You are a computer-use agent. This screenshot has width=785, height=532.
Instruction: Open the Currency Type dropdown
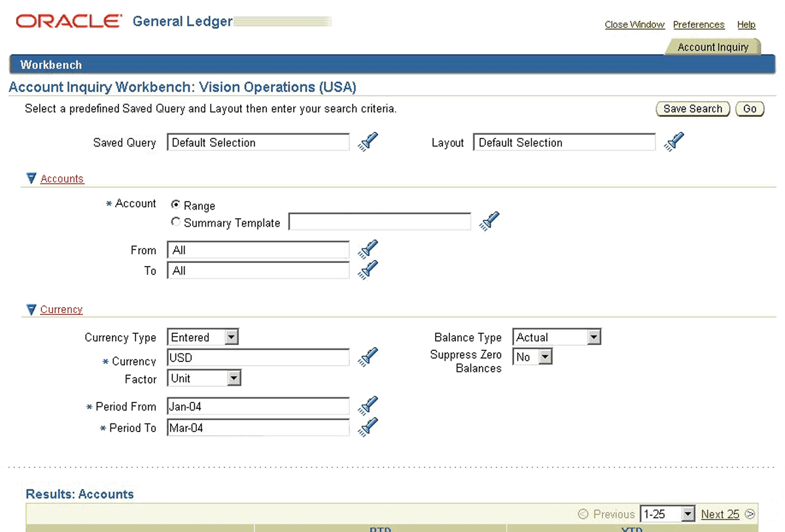tap(231, 337)
